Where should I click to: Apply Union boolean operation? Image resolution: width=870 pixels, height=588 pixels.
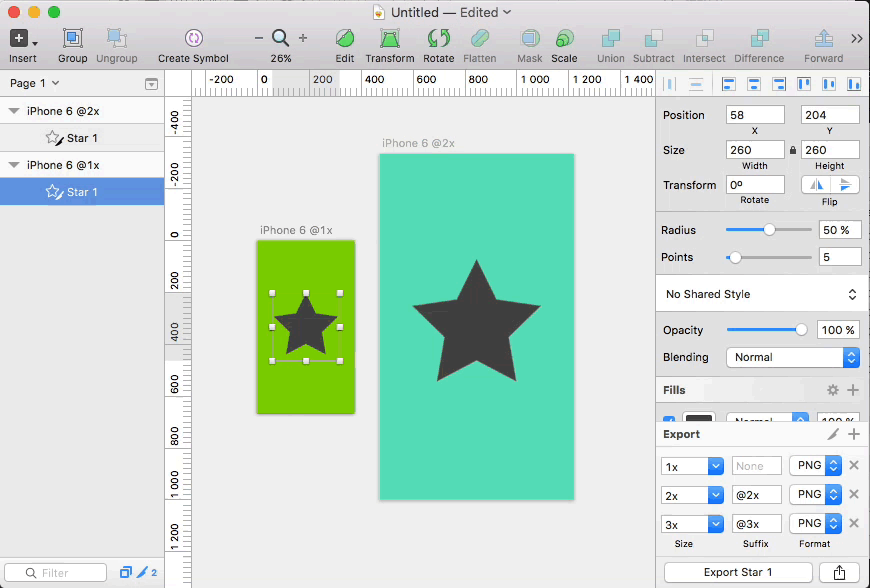(610, 39)
